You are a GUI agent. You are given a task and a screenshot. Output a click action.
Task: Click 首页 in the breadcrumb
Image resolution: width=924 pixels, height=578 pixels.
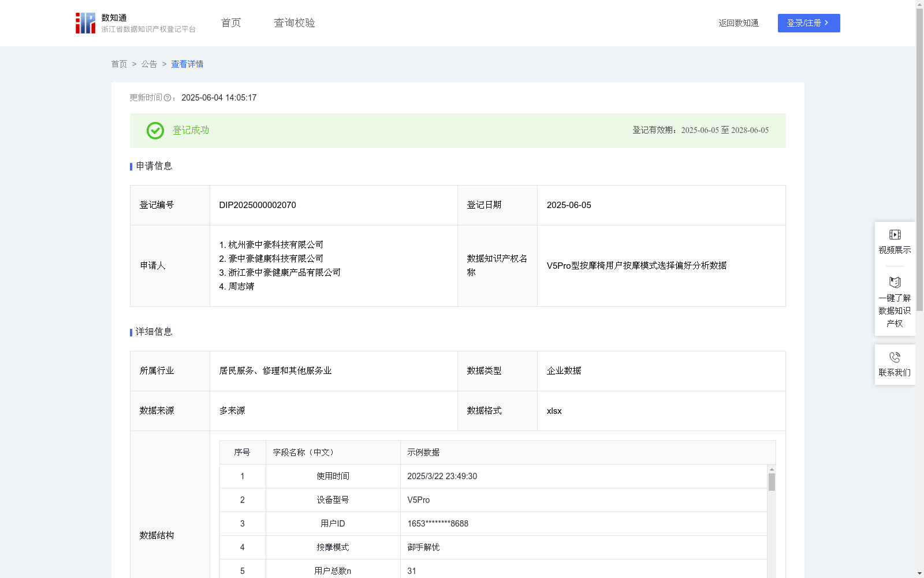[119, 64]
